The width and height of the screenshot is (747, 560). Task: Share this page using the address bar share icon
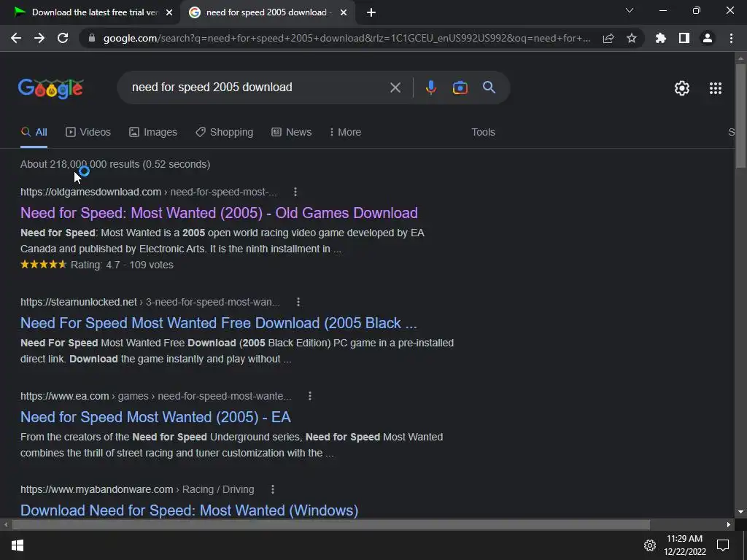[x=608, y=39]
